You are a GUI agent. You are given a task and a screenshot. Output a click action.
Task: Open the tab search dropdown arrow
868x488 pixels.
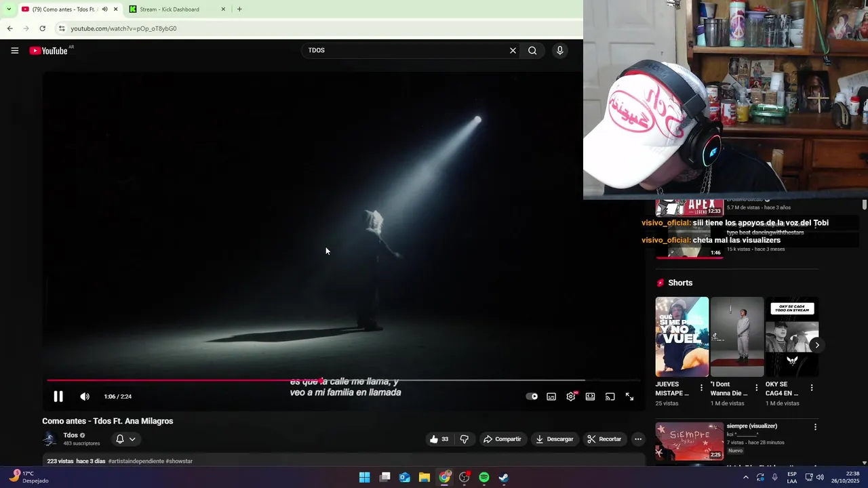[x=8, y=9]
